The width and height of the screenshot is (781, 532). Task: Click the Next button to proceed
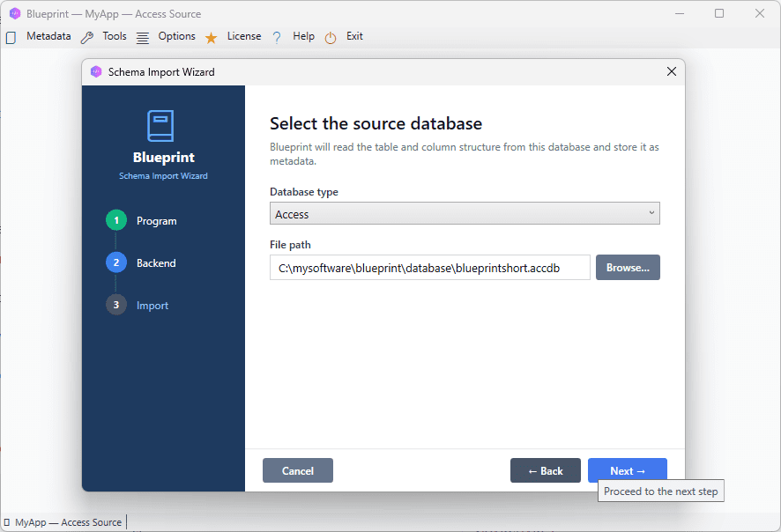[x=627, y=470]
